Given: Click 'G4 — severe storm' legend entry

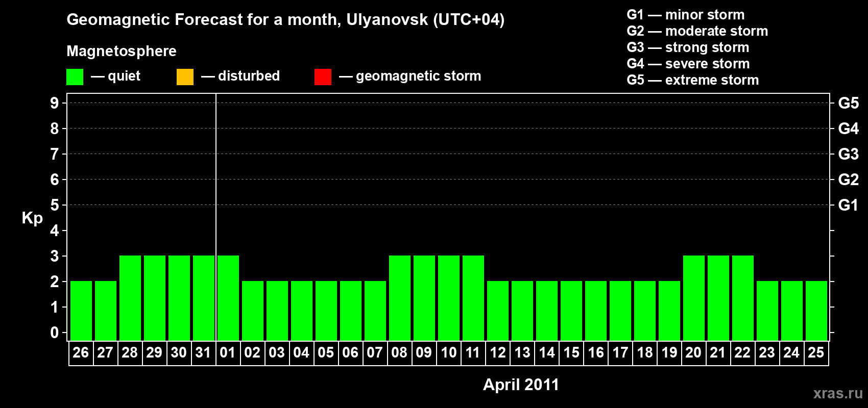Looking at the screenshot, I should (688, 64).
